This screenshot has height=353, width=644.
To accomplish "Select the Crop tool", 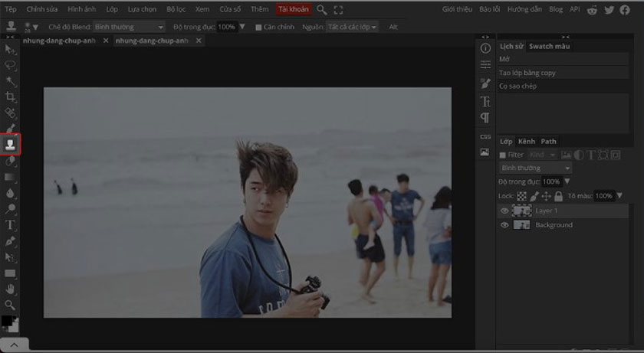I will pyautogui.click(x=10, y=96).
